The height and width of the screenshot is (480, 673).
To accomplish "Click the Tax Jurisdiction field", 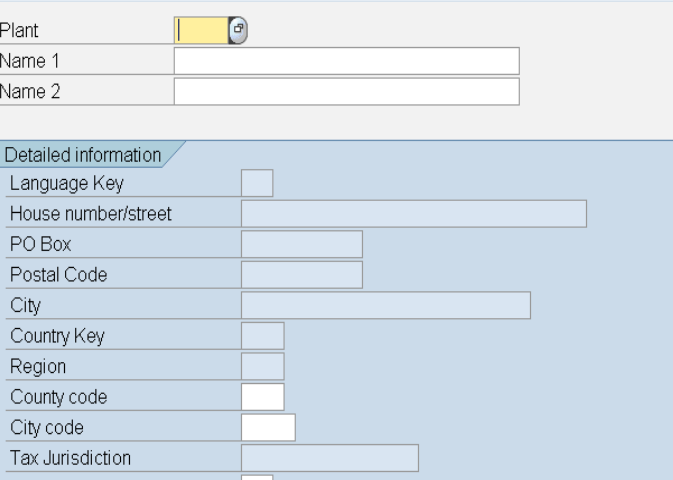I will (x=330, y=458).
